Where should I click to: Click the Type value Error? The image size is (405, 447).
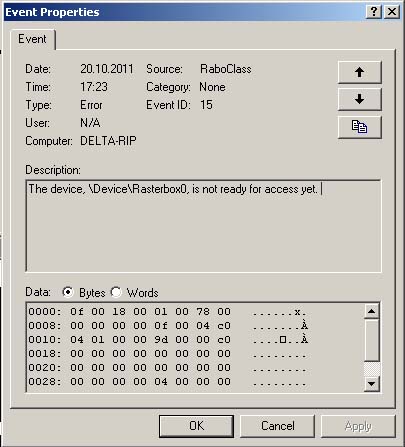pos(91,105)
